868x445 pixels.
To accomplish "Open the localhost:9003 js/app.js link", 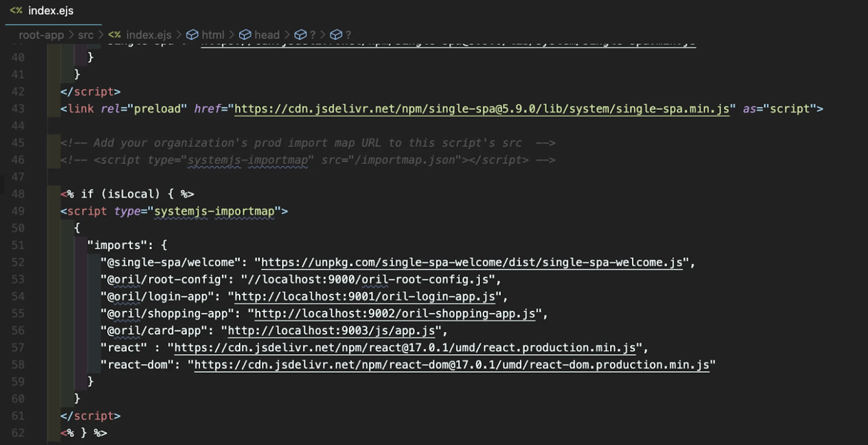I will pos(331,331).
